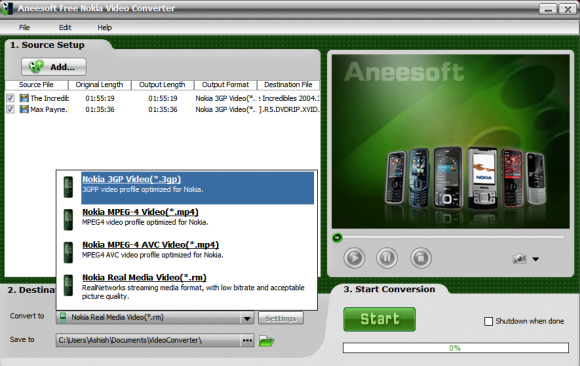This screenshot has height=366, width=580.
Task: Click The Incredibles video file icon
Action: (24, 98)
